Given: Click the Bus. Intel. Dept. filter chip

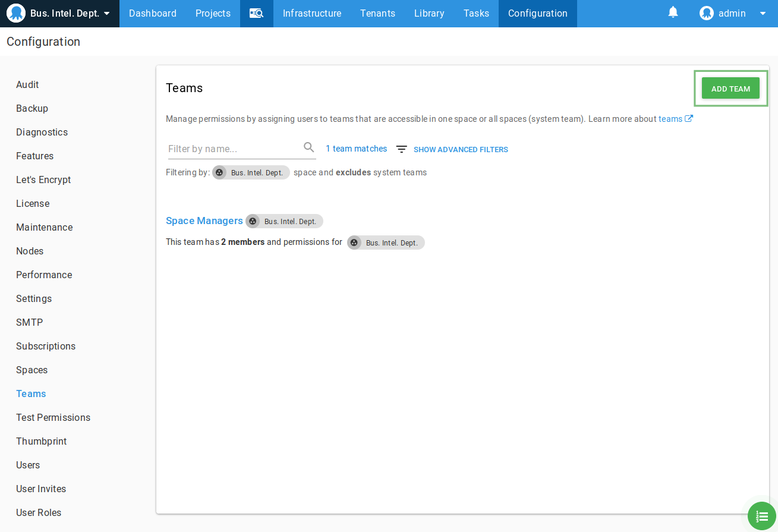Looking at the screenshot, I should coord(251,172).
